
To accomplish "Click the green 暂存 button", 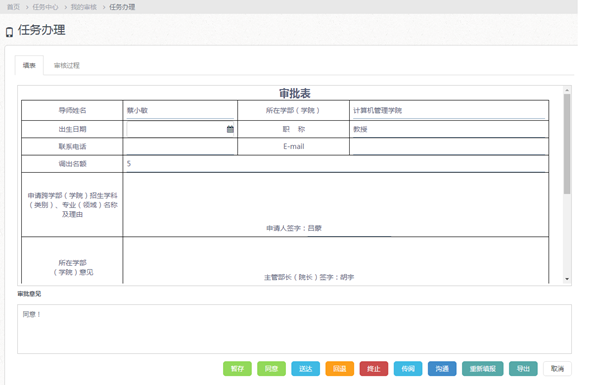I will tap(237, 369).
